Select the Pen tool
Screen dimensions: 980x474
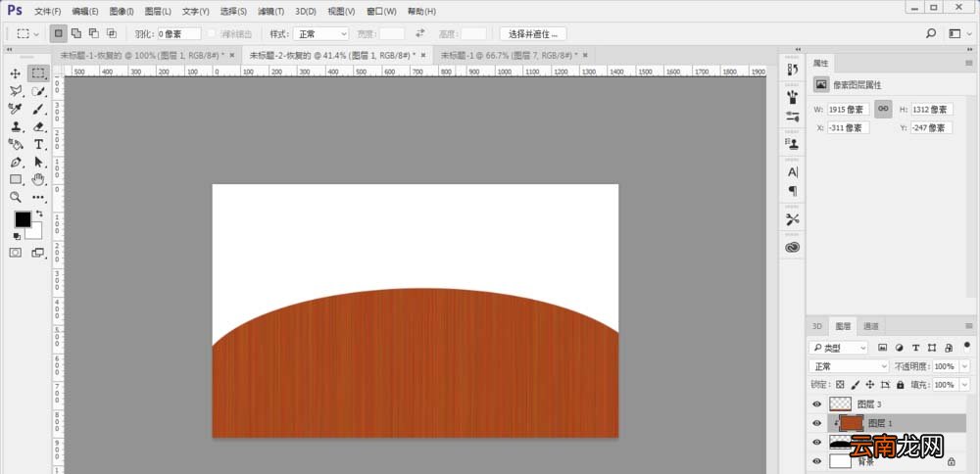coord(16,162)
